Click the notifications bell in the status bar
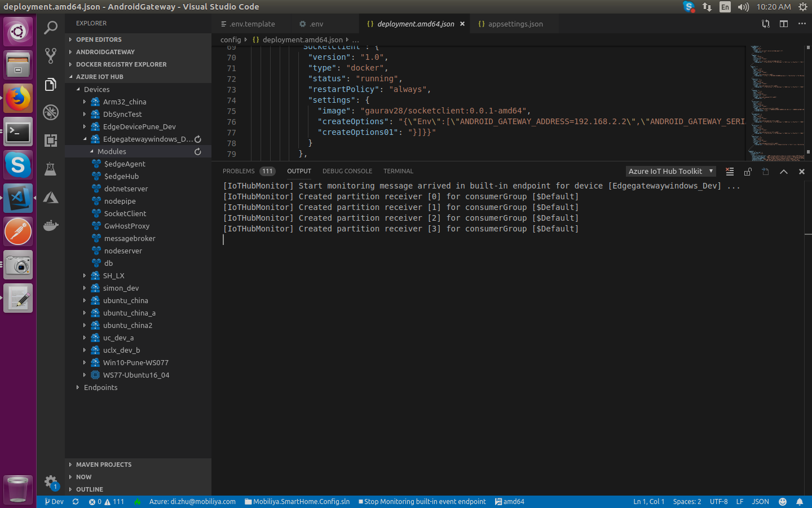Image resolution: width=812 pixels, height=508 pixels. (x=800, y=501)
